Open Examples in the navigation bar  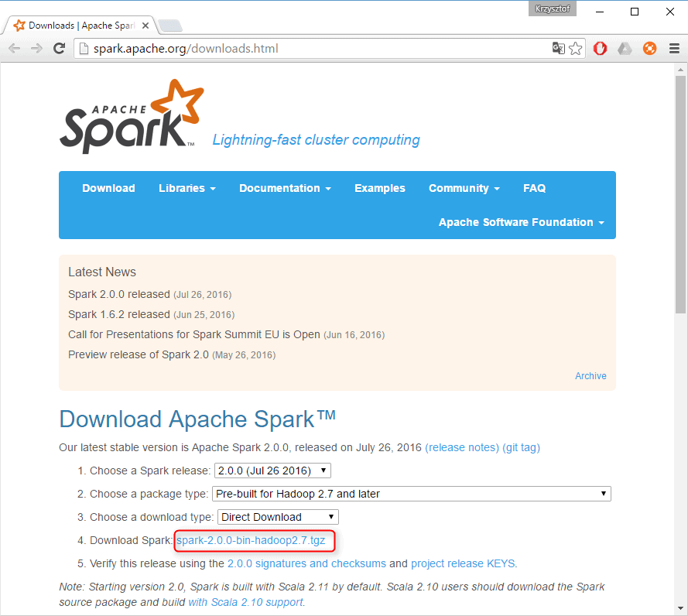[380, 188]
